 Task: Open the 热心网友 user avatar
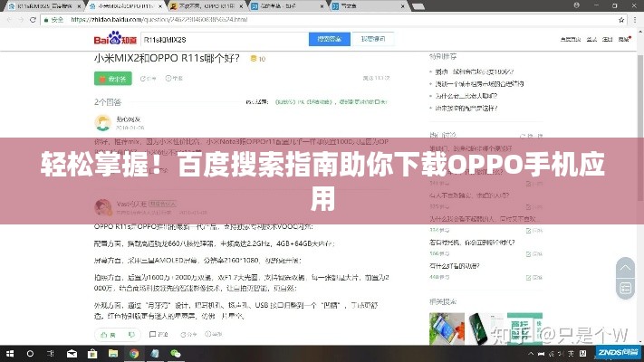click(x=102, y=123)
